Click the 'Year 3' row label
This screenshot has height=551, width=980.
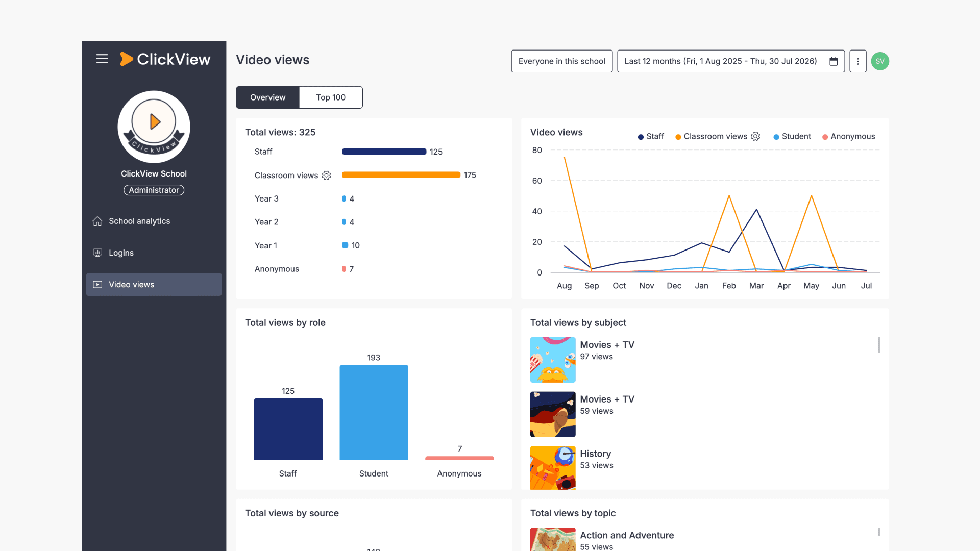pyautogui.click(x=266, y=198)
